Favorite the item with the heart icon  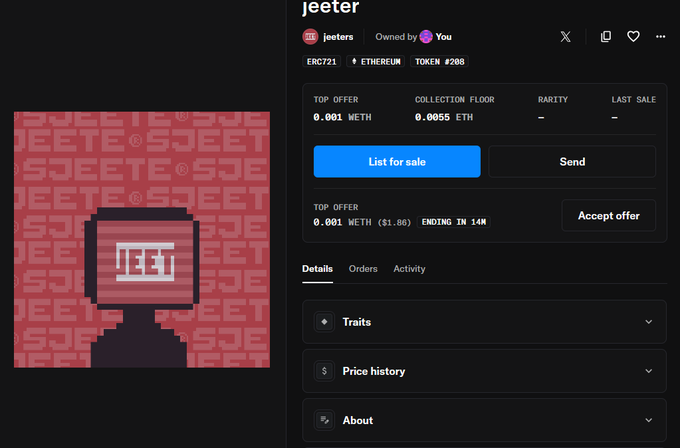click(633, 37)
